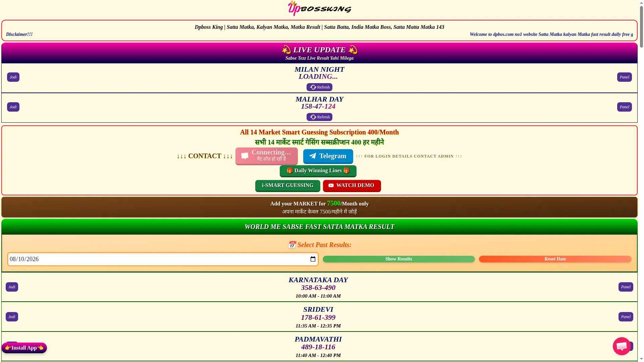Click the Karnataka Day result 358-63-490
Viewport: 644px width, 362px height.
318,288
